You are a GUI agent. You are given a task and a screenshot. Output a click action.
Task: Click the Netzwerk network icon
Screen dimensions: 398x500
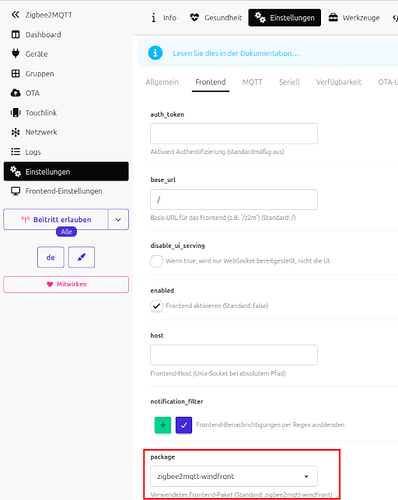(x=15, y=132)
